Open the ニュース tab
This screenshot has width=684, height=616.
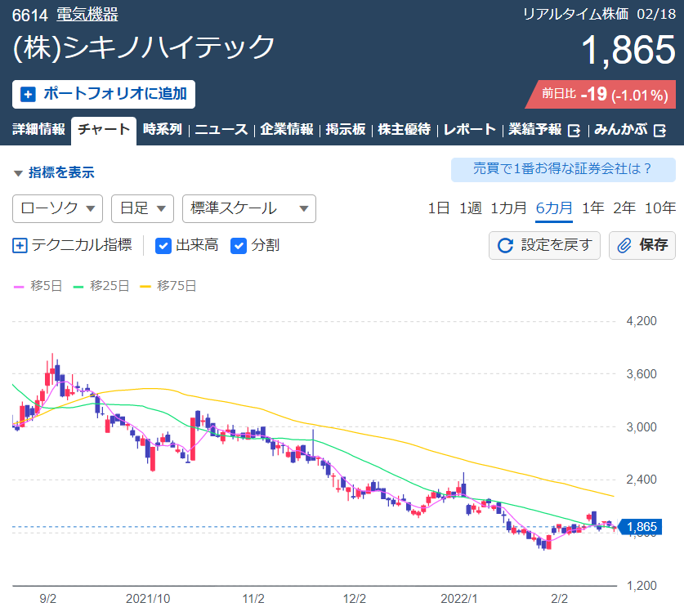pos(221,129)
